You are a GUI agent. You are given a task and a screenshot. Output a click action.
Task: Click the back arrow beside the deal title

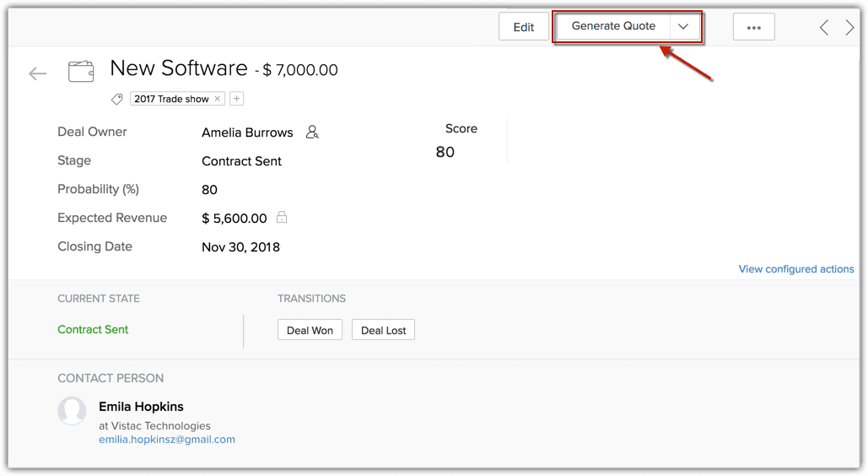(37, 73)
